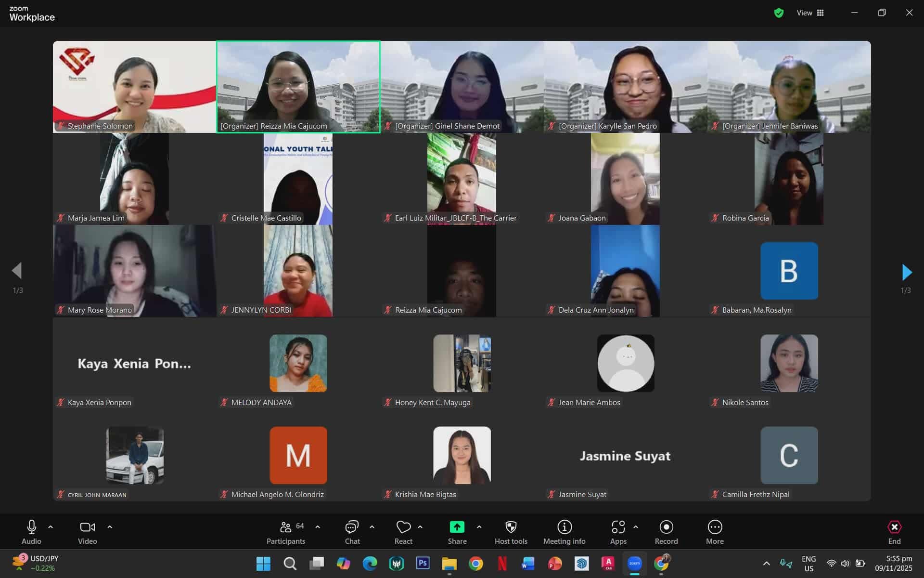
Task: Open the View layout menu
Action: pos(810,13)
